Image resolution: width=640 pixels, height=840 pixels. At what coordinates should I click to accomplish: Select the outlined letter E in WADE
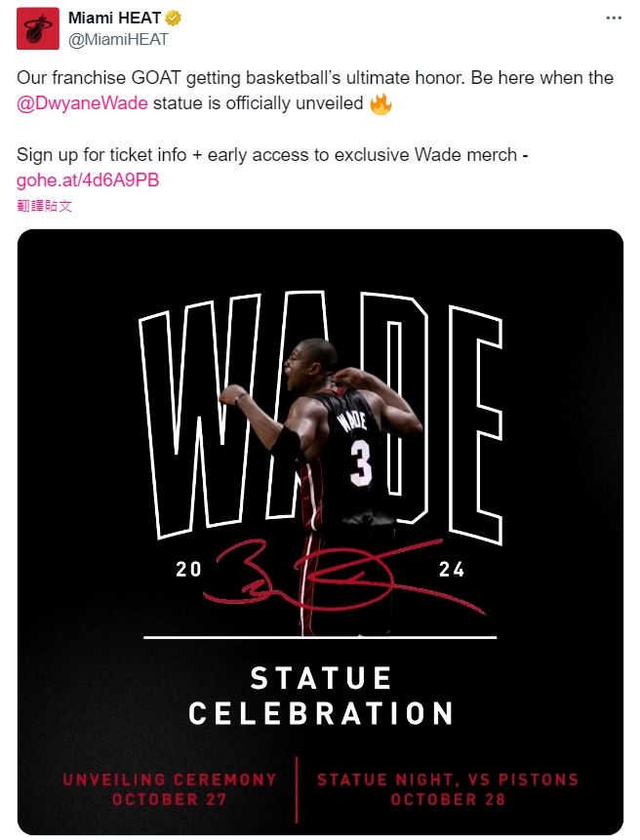coord(475,424)
